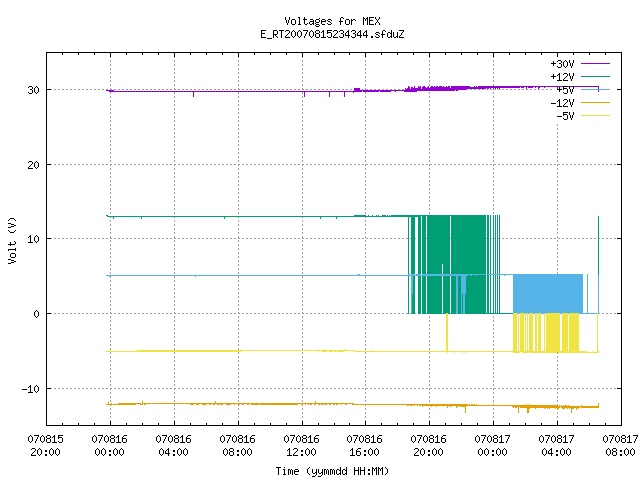640x480 pixels.
Task: Click the x-axis tick label 070816 00:00
Action: (x=109, y=446)
